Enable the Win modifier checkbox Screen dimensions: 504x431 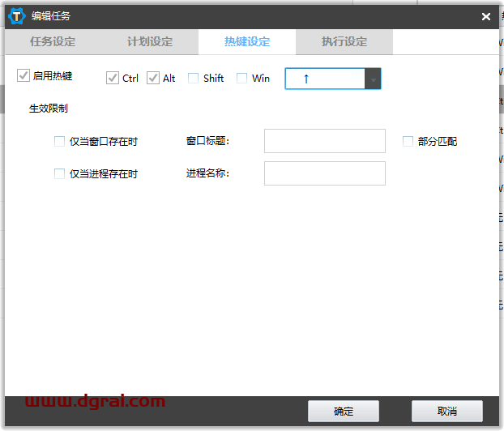coord(241,78)
